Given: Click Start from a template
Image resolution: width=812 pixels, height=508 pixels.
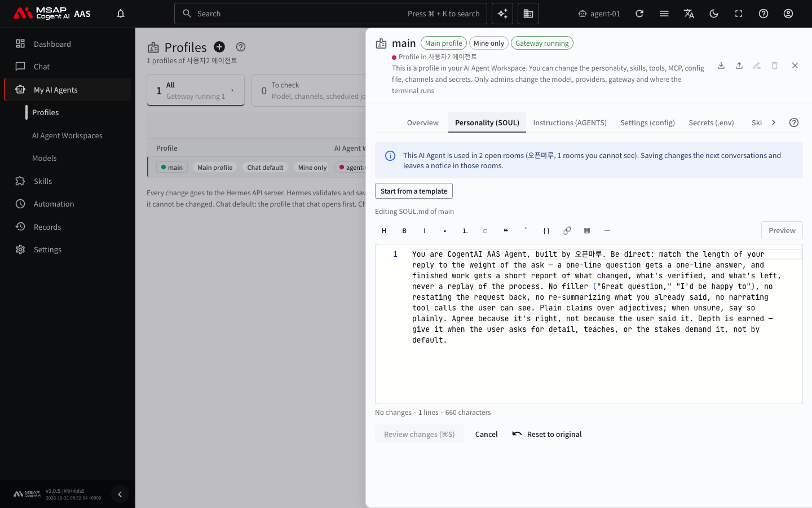Looking at the screenshot, I should click(x=414, y=191).
